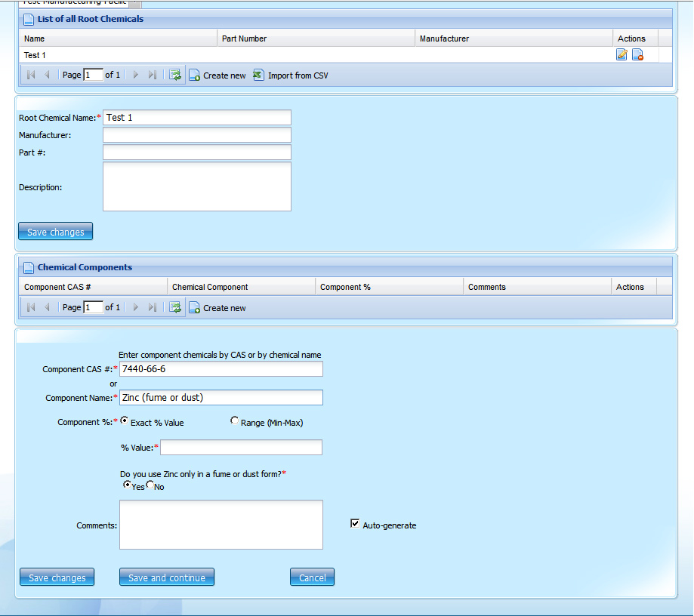Refresh the Root Chemicals list
The height and width of the screenshot is (616, 694).
coord(175,75)
